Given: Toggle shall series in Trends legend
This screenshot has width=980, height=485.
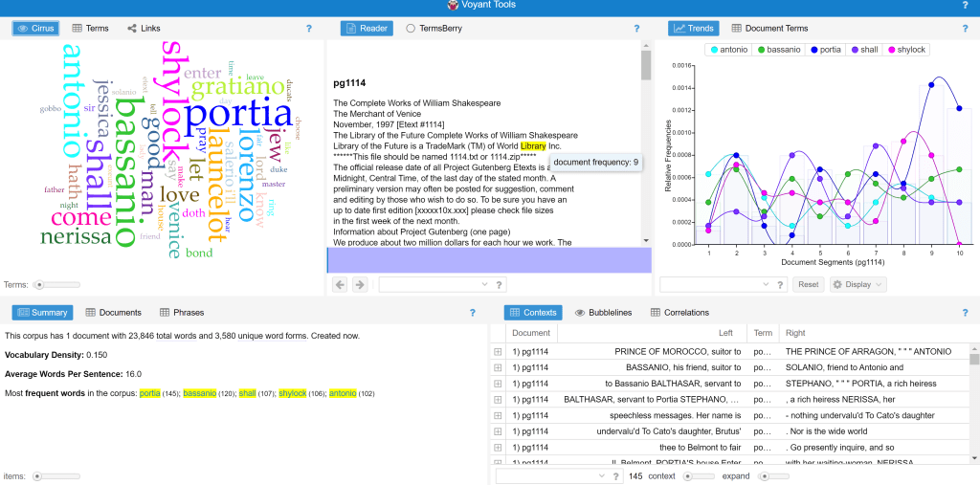Looking at the screenshot, I should [864, 50].
